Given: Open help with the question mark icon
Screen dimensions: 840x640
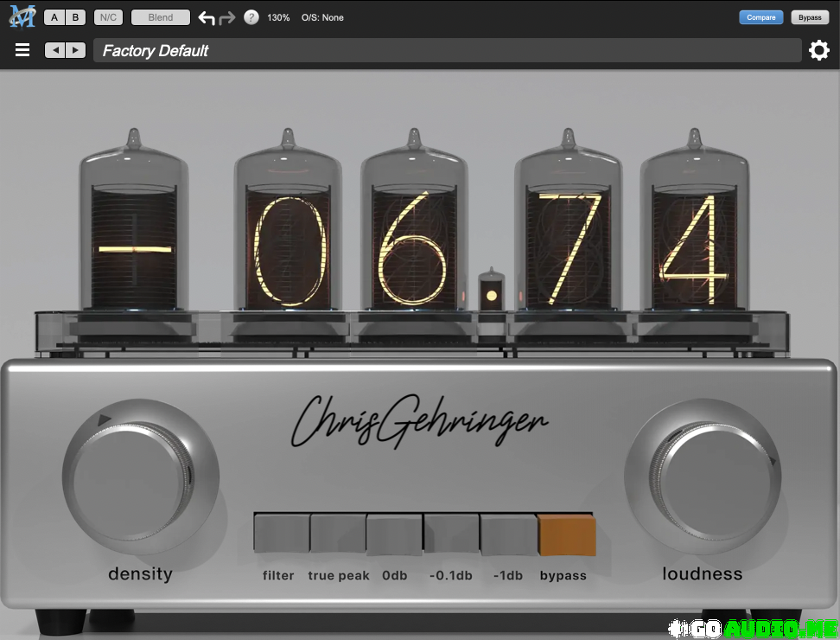Looking at the screenshot, I should [x=251, y=17].
